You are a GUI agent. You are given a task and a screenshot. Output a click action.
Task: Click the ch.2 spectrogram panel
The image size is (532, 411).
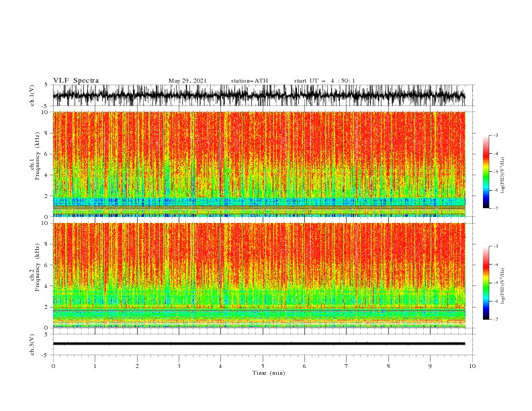click(x=259, y=275)
